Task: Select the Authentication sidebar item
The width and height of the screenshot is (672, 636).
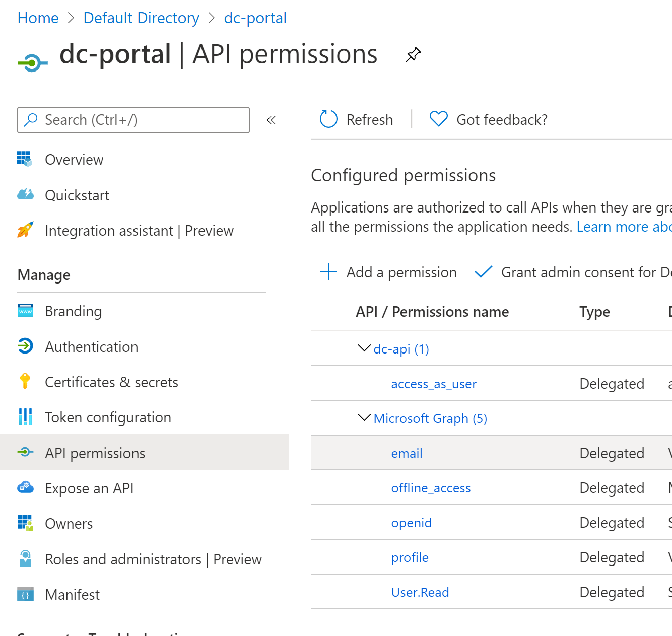Action: (x=91, y=346)
